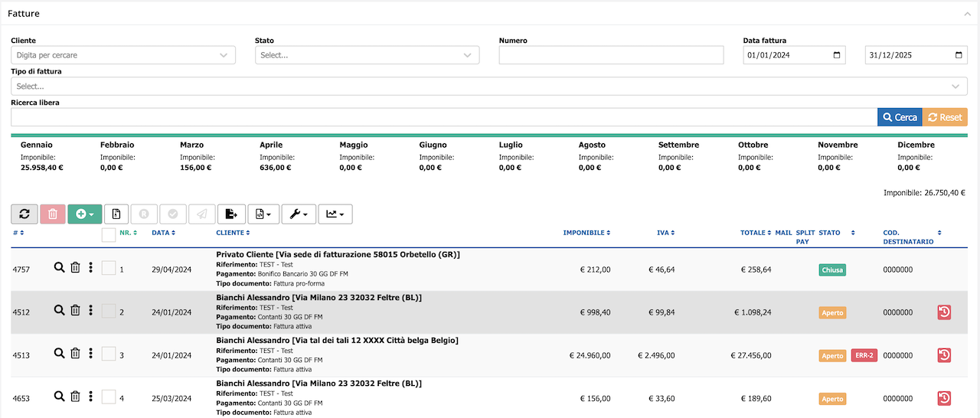
Task: Open more options for invoice 4757
Action: pos(90,267)
